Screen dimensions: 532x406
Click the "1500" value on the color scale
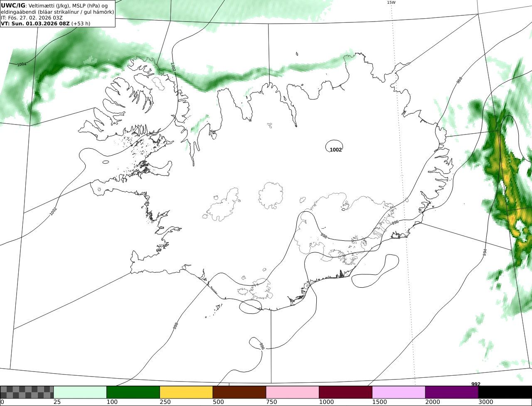379,402
